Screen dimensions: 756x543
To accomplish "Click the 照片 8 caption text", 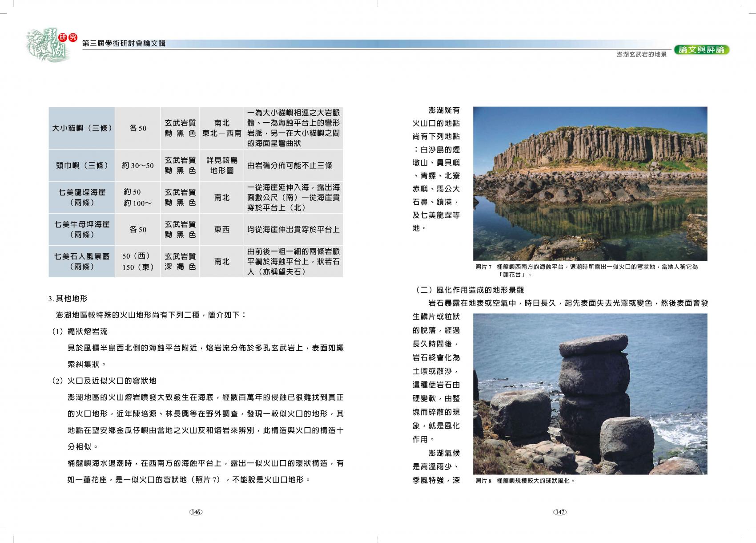I will tap(525, 481).
